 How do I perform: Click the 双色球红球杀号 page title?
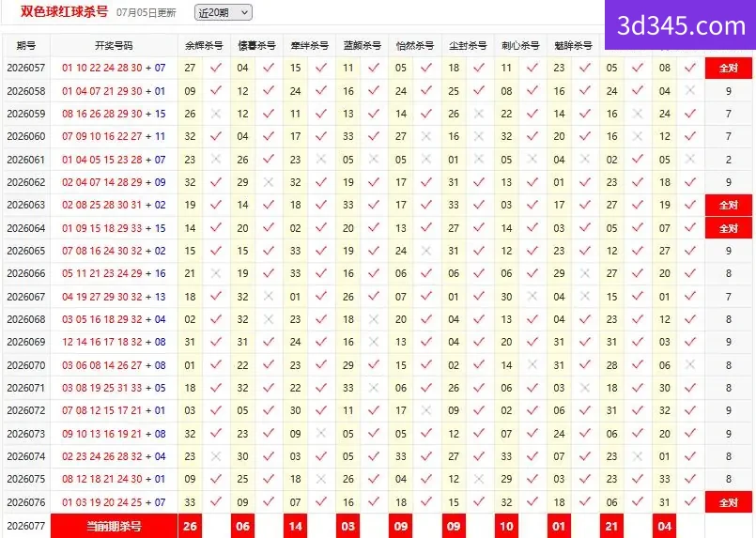tap(64, 11)
